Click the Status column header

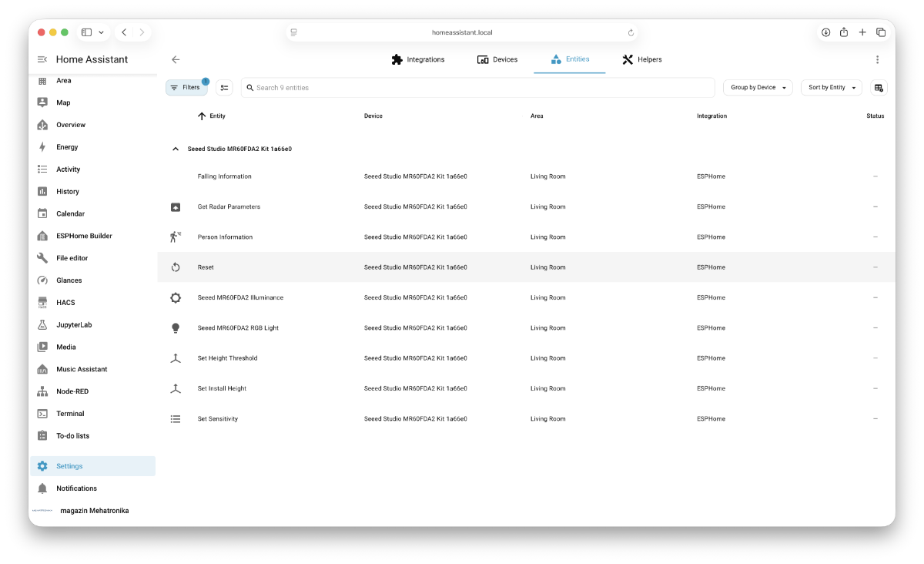[x=875, y=116]
